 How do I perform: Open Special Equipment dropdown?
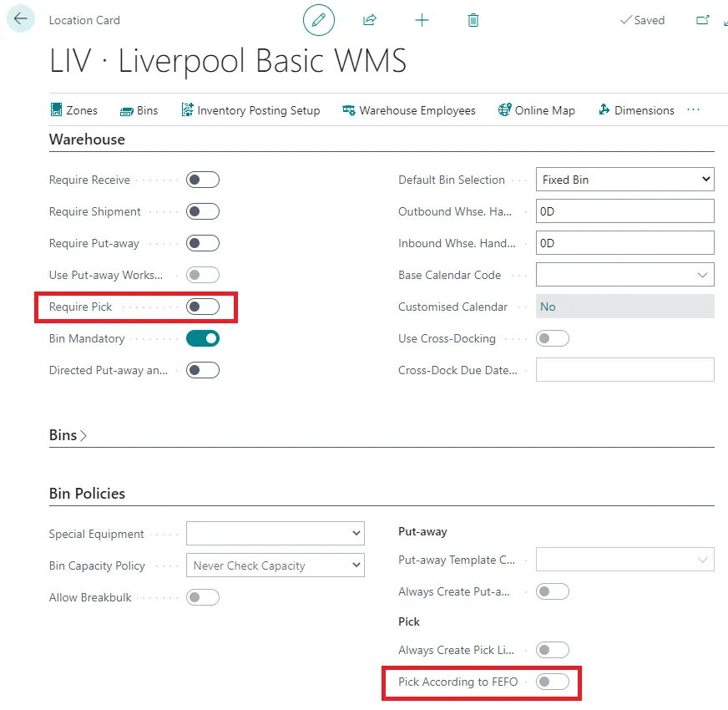tap(276, 533)
